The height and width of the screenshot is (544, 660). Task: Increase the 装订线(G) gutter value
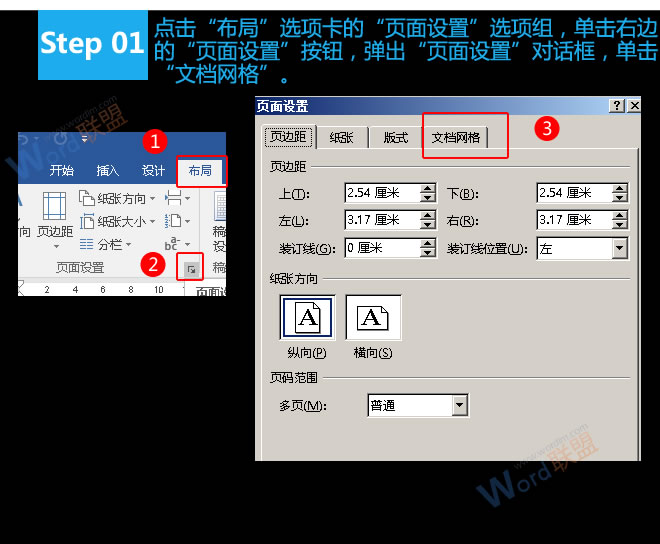(428, 243)
